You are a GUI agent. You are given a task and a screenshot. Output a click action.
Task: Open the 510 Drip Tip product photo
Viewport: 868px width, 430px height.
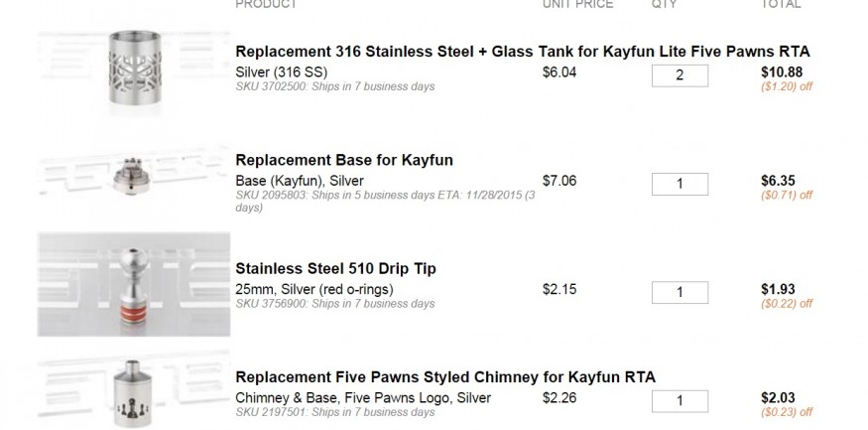tap(134, 284)
